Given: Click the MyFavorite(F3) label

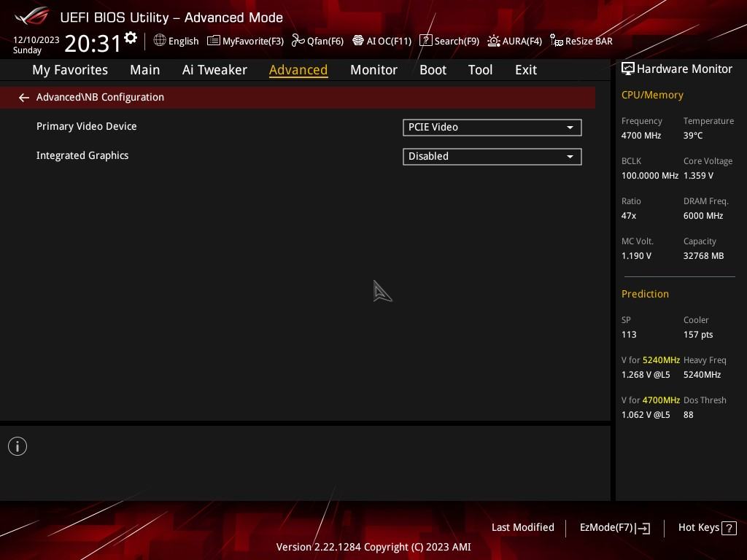Looking at the screenshot, I should coord(253,42).
